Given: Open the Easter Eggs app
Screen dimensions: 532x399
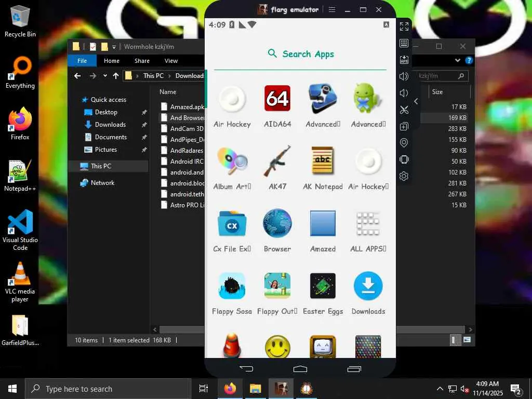Looking at the screenshot, I should pos(323,286).
